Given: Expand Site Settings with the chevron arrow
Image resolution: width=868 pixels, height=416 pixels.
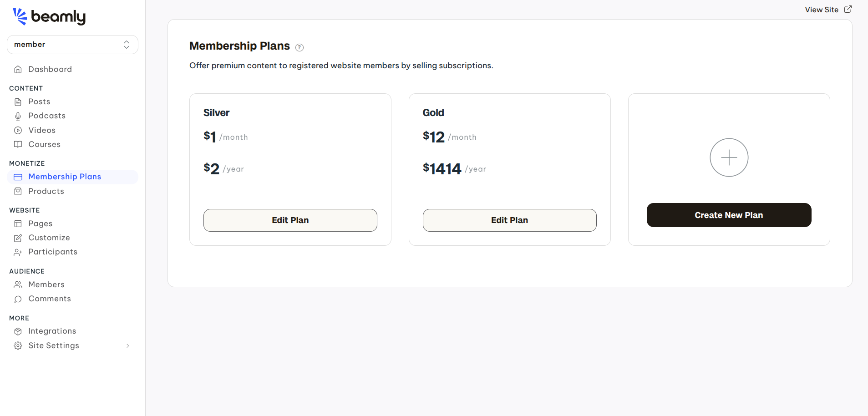Looking at the screenshot, I should click(128, 346).
